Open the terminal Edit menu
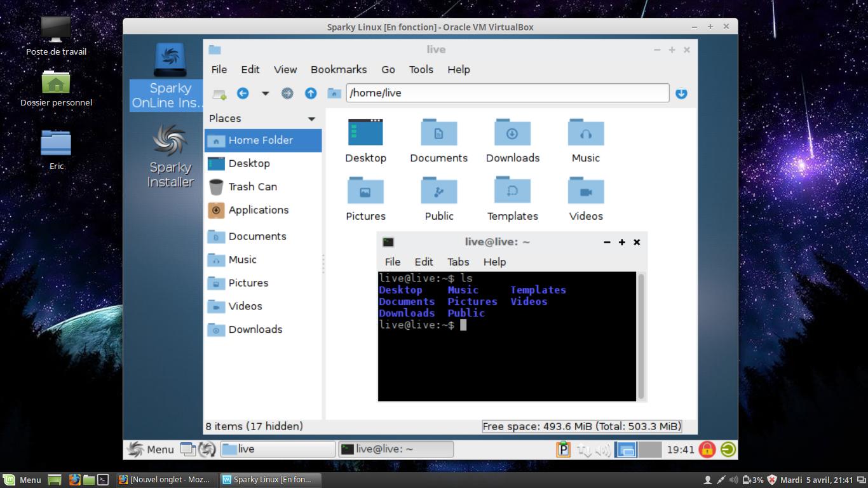Viewport: 868px width, 488px height. pyautogui.click(x=424, y=262)
